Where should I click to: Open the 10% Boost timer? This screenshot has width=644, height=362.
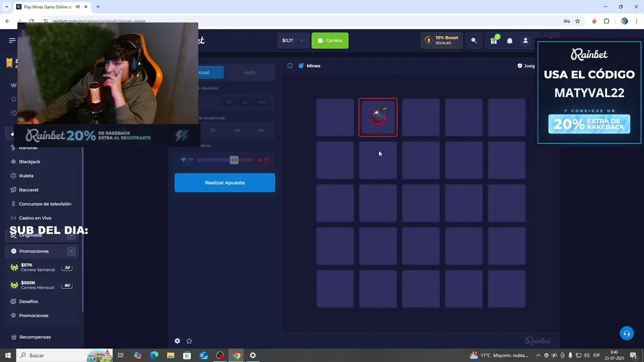442,40
